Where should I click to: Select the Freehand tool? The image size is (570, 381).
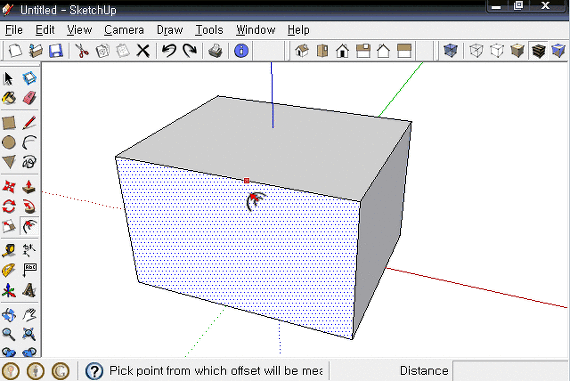pyautogui.click(x=29, y=162)
